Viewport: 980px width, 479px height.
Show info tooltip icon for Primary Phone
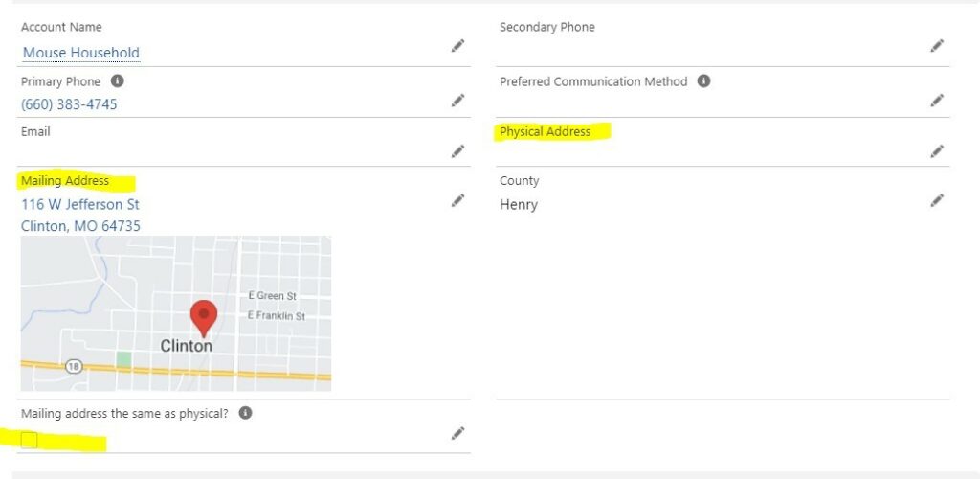point(117,81)
